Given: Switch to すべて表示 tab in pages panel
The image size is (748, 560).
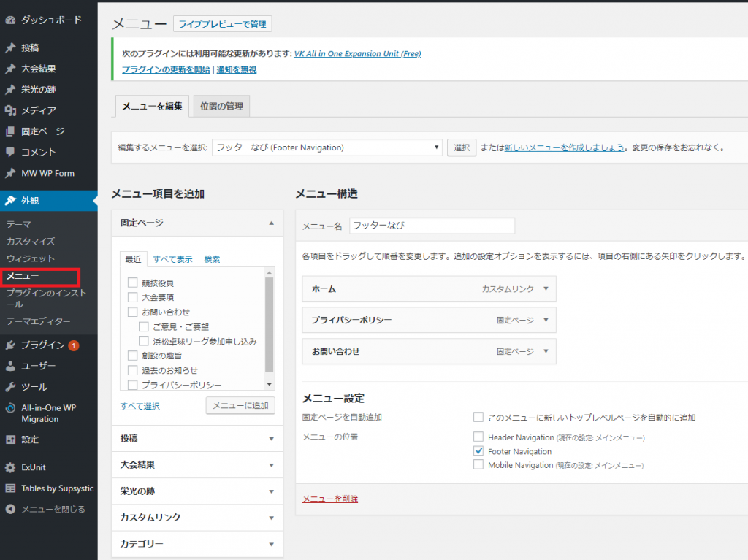Looking at the screenshot, I should pos(172,259).
